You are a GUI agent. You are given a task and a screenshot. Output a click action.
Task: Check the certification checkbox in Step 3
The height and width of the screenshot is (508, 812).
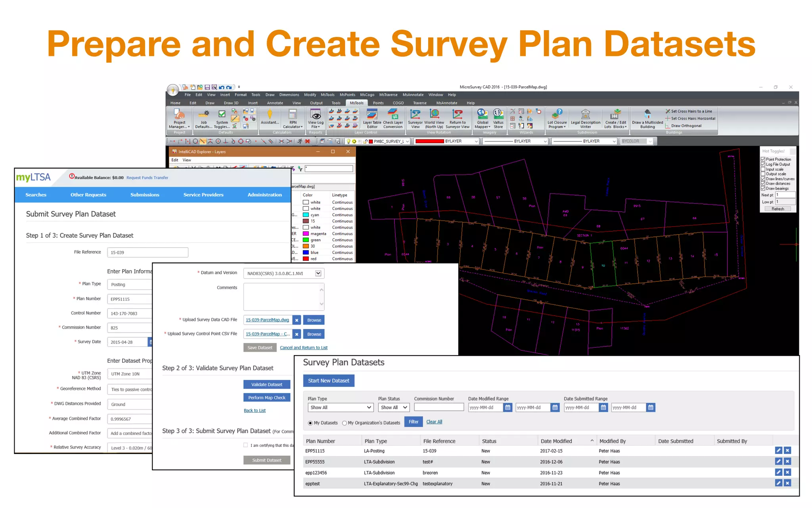point(246,445)
